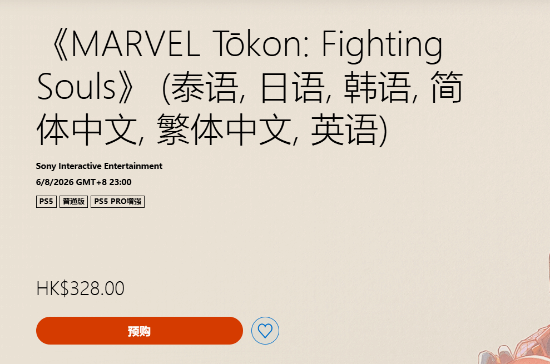Click the 体中文 text starting third title line
This screenshot has width=550, height=364.
[x=86, y=129]
